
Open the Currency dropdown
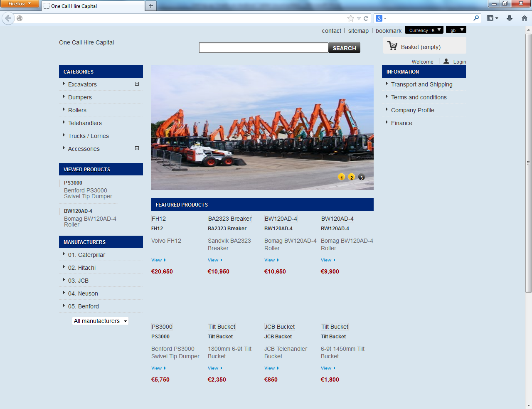click(424, 30)
